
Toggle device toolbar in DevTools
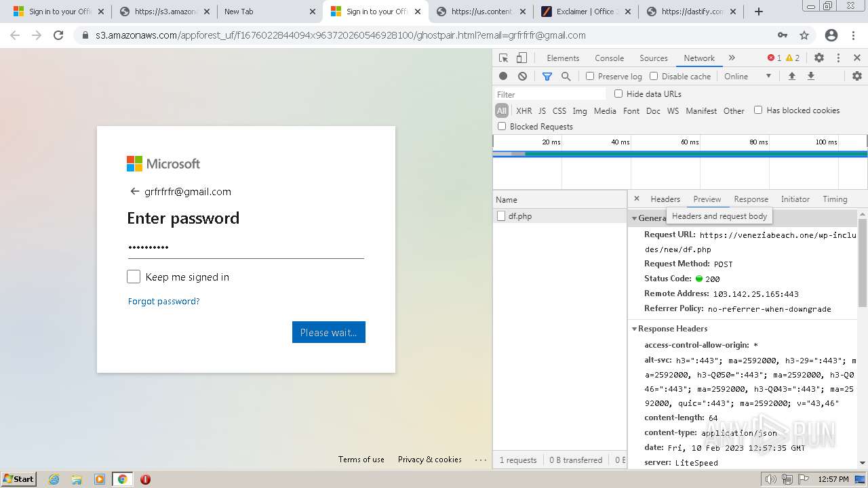point(522,58)
